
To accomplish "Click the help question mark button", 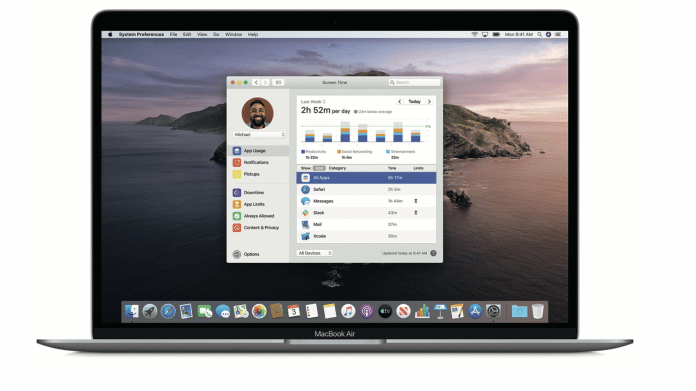I will coord(433,253).
